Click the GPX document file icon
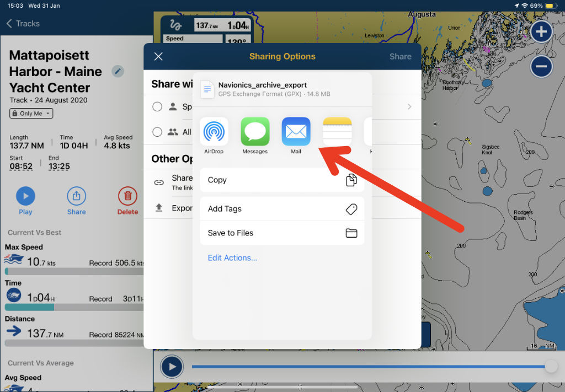Image resolution: width=565 pixels, height=392 pixels. click(207, 89)
